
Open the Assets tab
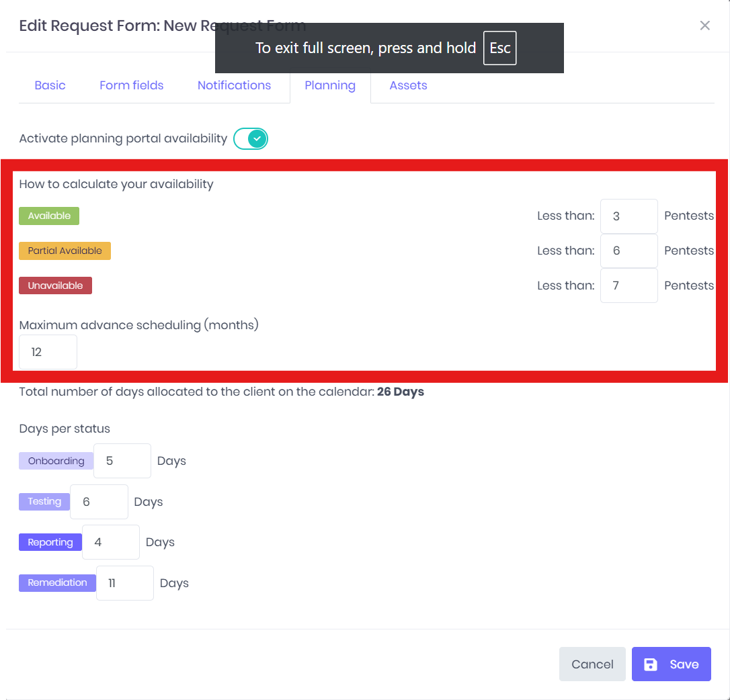tap(408, 85)
